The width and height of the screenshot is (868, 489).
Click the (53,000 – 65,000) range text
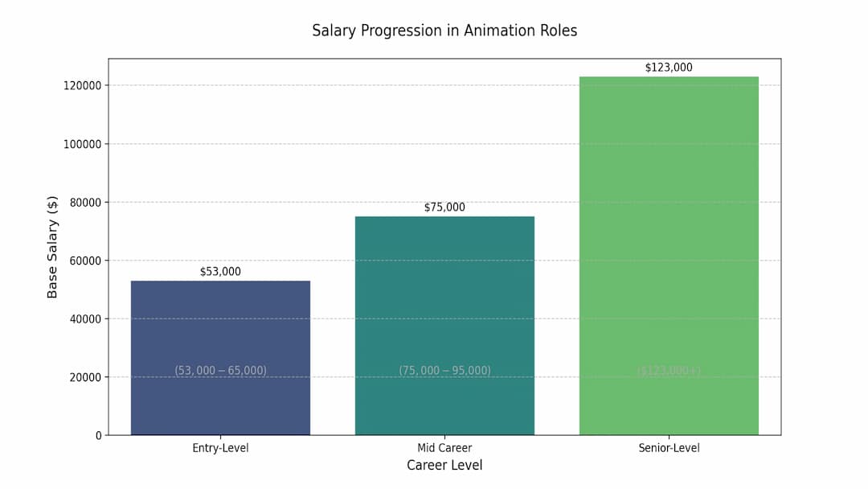pos(220,371)
